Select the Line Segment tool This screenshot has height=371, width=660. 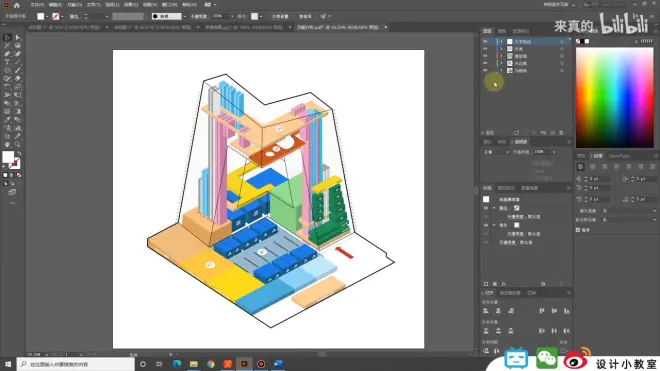click(x=18, y=62)
